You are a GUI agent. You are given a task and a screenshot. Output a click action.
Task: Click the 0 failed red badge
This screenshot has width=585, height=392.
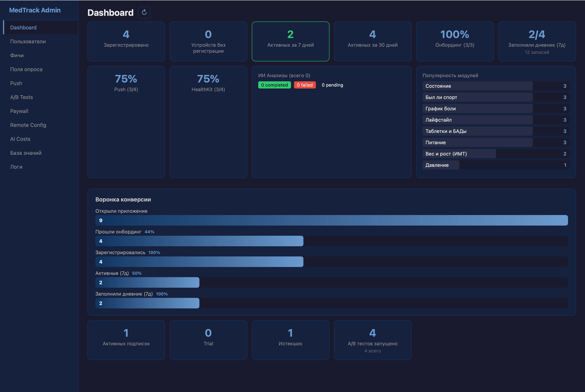point(305,85)
